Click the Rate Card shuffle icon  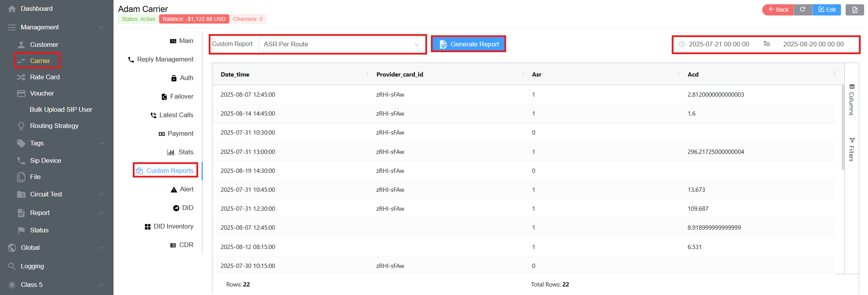[x=21, y=77]
